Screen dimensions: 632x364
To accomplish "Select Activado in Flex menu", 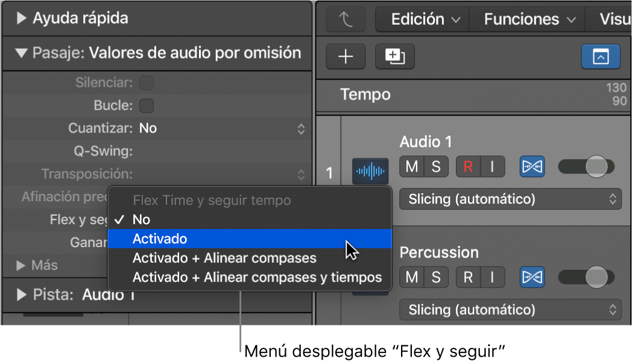I will point(250,239).
